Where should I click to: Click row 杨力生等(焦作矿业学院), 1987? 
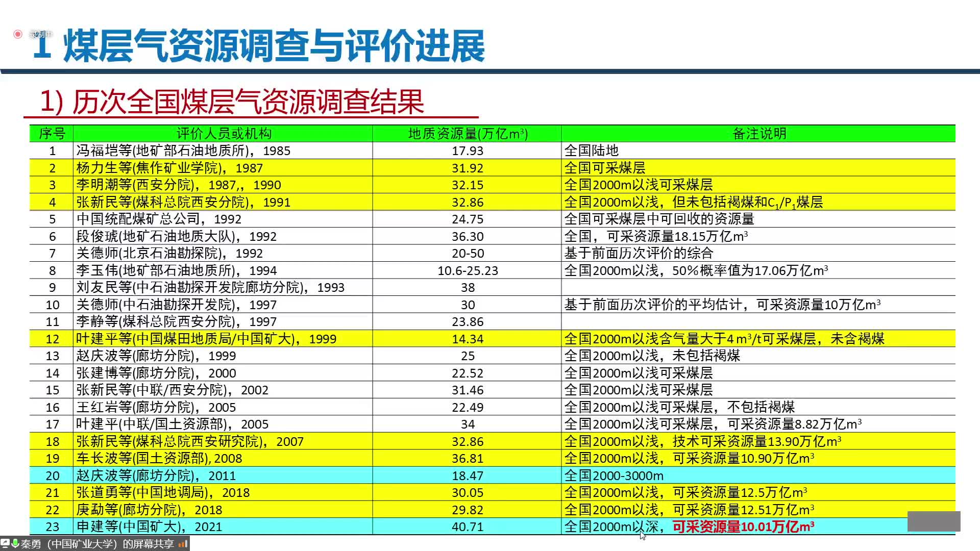tap(492, 168)
